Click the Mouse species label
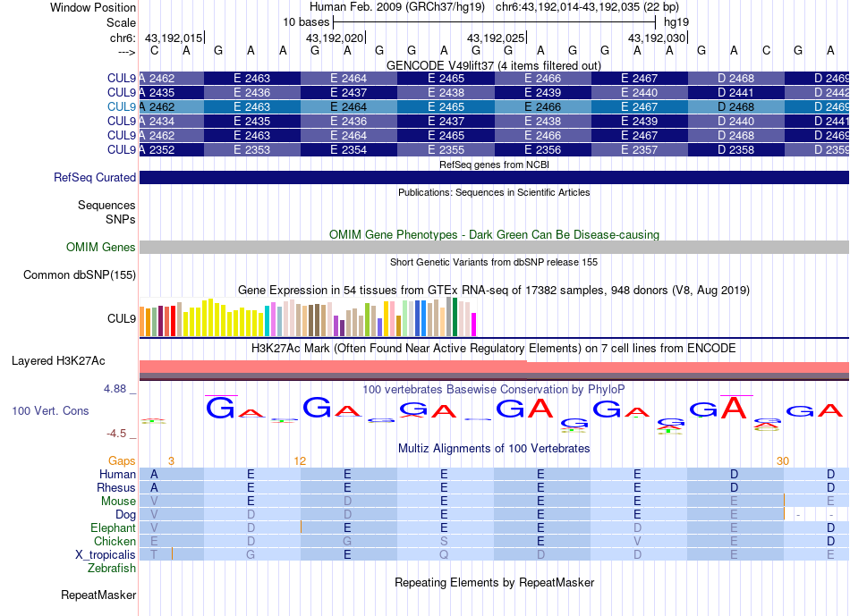This screenshot has width=850, height=616. (x=118, y=502)
